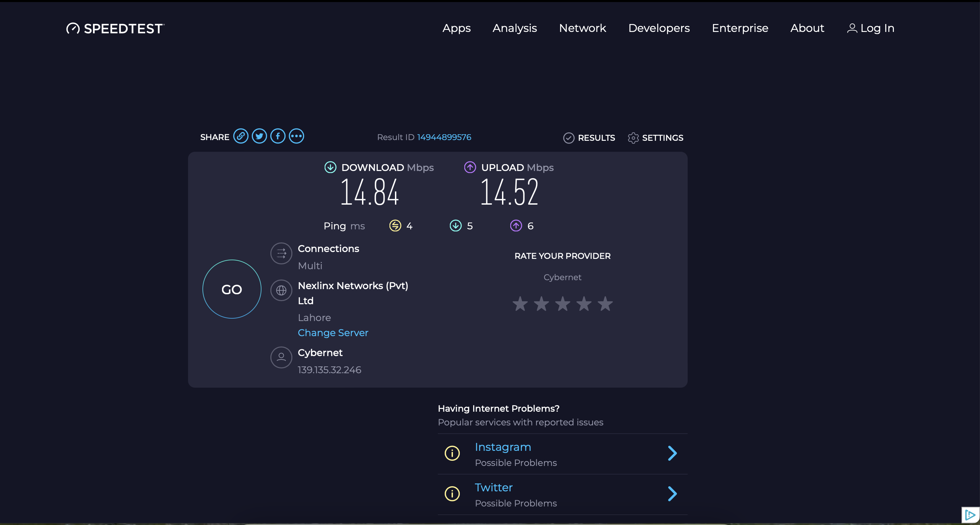Viewport: 980px width, 525px height.
Task: Click upload speed 14.52 value
Action: (510, 192)
